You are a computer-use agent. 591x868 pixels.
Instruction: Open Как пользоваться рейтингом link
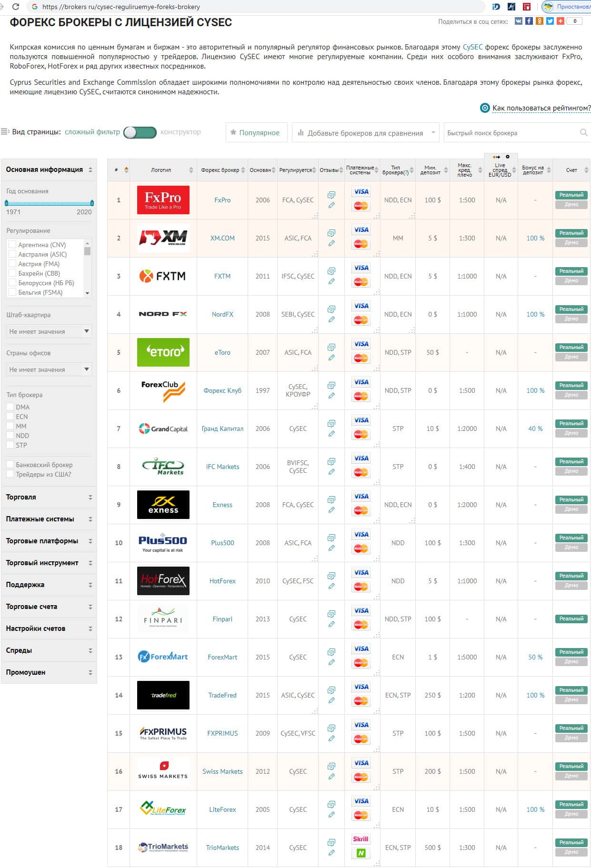(541, 108)
